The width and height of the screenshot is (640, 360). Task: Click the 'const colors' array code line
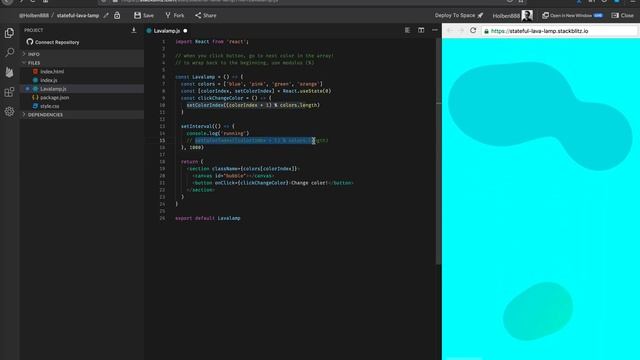click(252, 84)
